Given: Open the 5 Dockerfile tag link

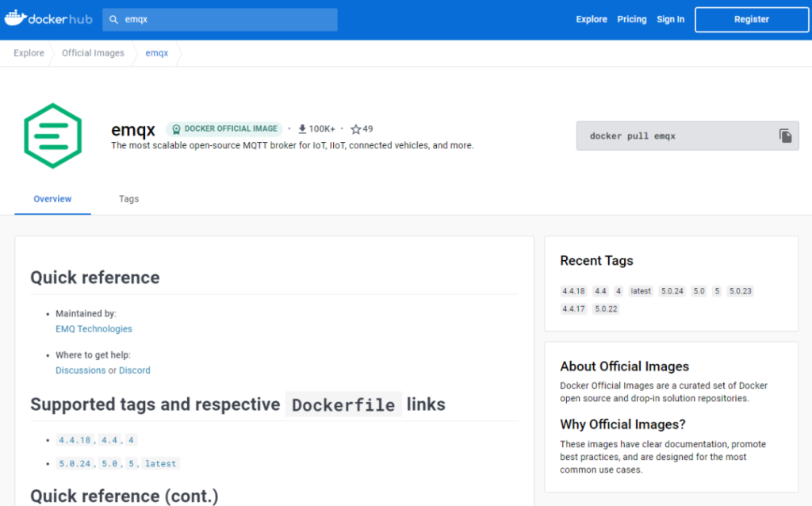Looking at the screenshot, I should [x=131, y=463].
